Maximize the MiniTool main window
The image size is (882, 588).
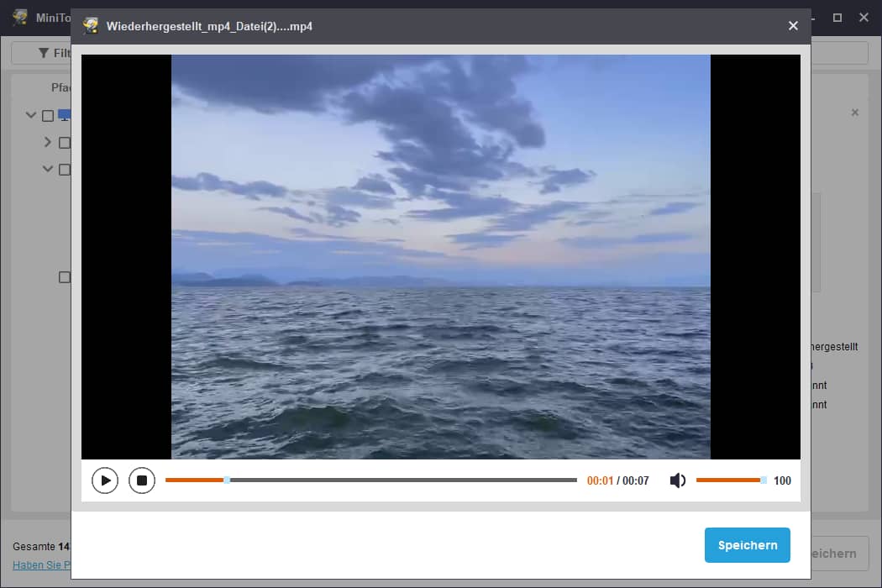coord(837,18)
